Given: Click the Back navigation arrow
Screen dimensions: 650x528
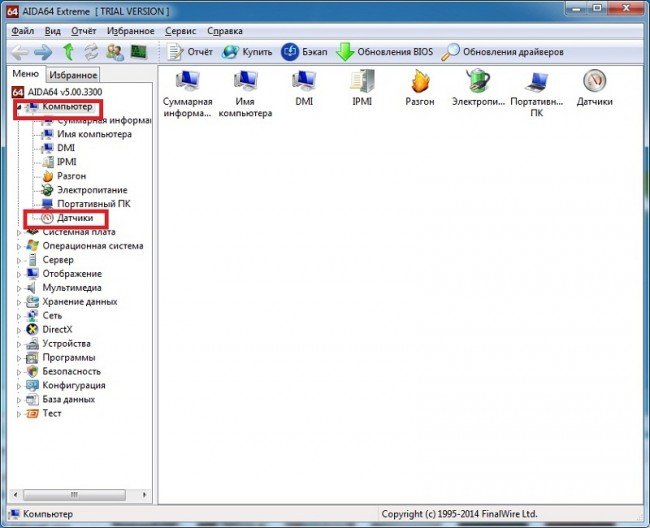Looking at the screenshot, I should pyautogui.click(x=20, y=51).
